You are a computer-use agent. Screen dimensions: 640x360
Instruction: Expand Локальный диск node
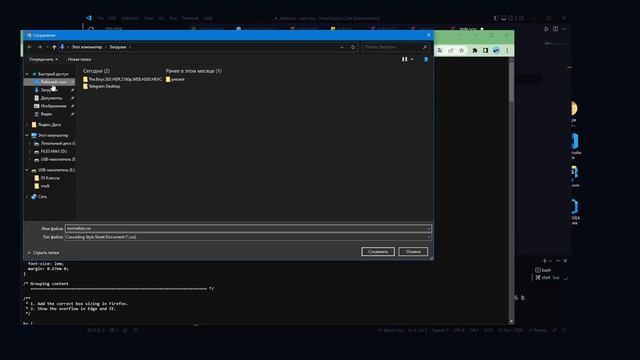(29, 144)
